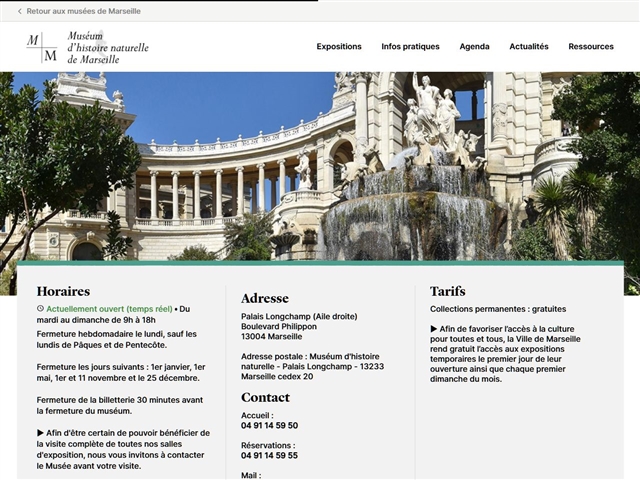The width and height of the screenshot is (640, 480).
Task: Click the Muséum d'histoire naturelle de Marseille title
Action: pyautogui.click(x=108, y=47)
